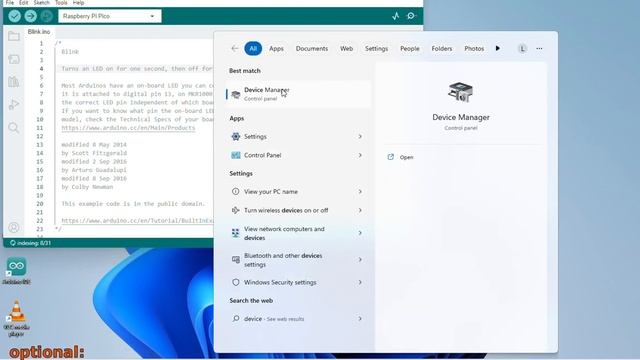Select the Photos search filter
Viewport: 640px width, 360px height.
click(x=474, y=48)
